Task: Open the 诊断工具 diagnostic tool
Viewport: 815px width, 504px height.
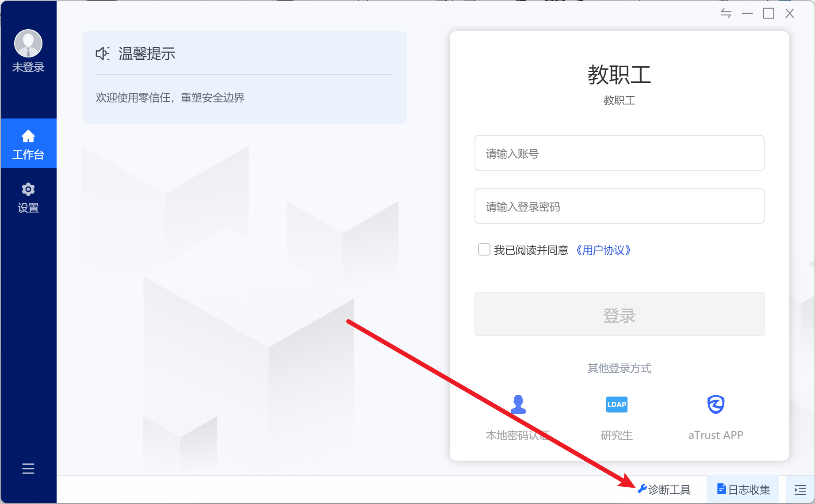Action: 664,489
